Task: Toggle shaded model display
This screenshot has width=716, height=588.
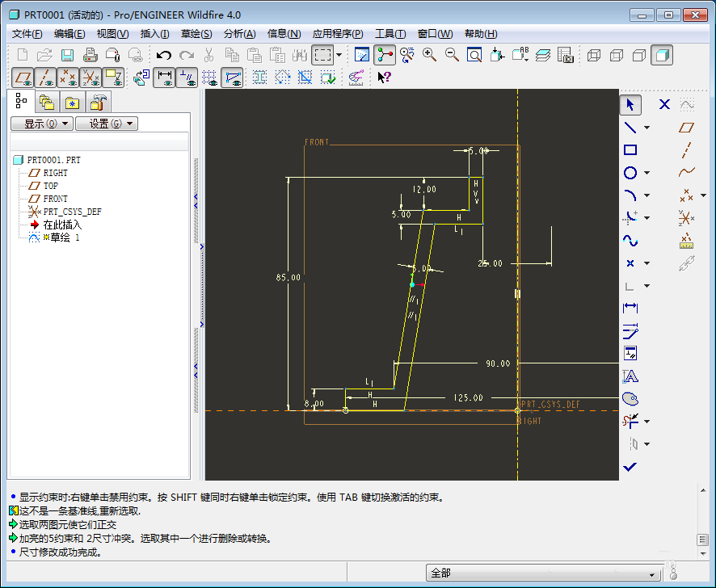Action: point(662,55)
